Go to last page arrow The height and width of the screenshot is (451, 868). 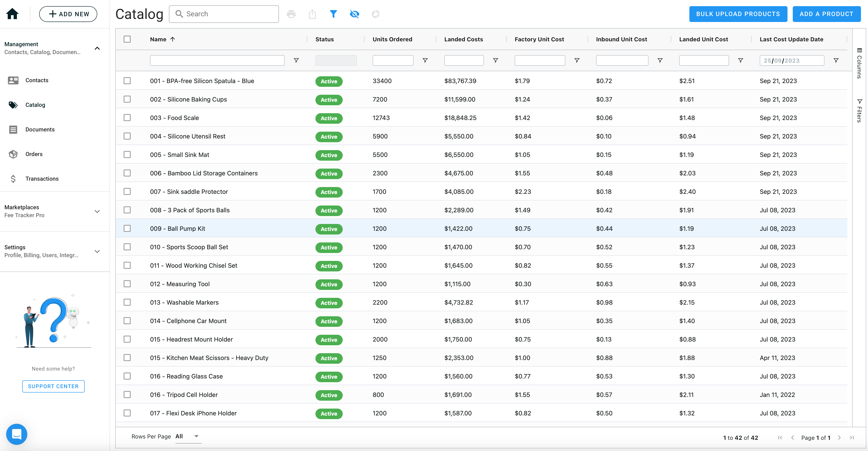coord(852,438)
